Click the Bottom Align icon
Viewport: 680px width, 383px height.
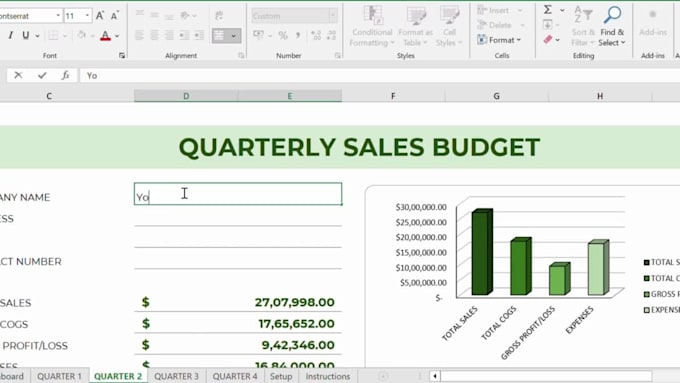click(x=169, y=16)
